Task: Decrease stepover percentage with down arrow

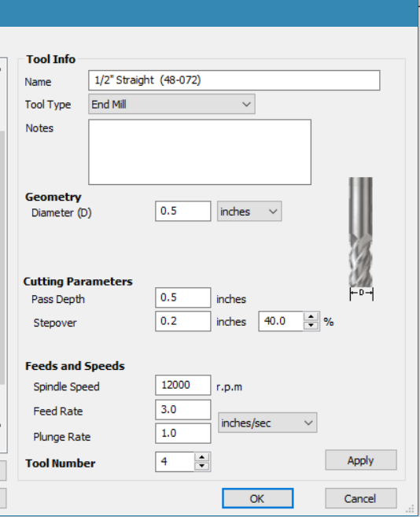Action: [311, 326]
